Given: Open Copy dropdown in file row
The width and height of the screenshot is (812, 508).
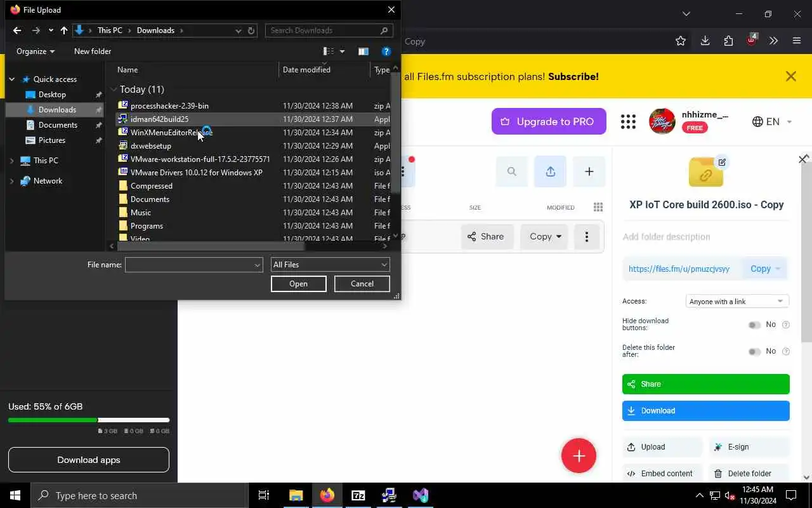Looking at the screenshot, I should [x=544, y=237].
